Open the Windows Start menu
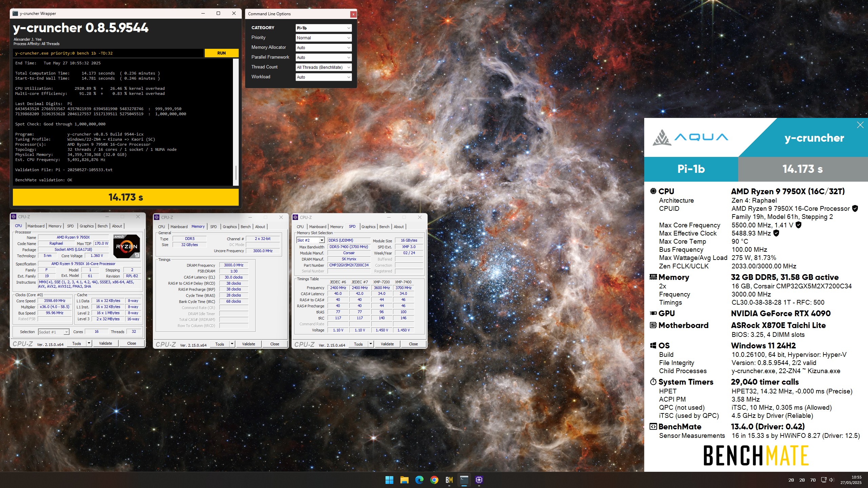The image size is (868, 488). (389, 480)
